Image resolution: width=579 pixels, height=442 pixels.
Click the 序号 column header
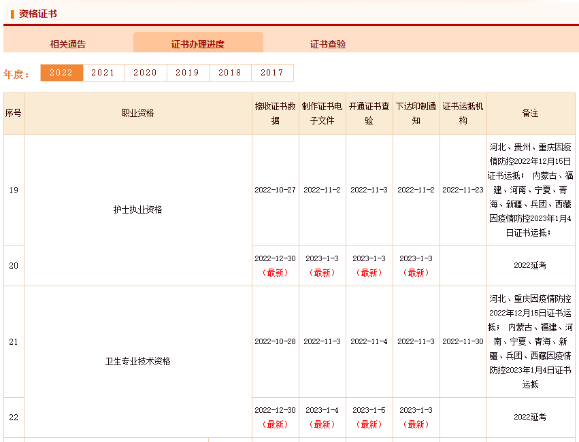pos(14,113)
